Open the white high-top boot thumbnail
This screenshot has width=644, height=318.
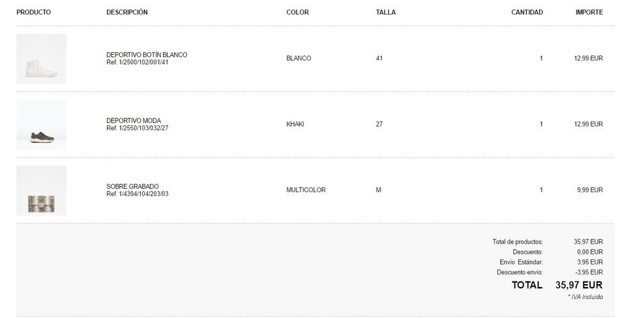click(x=41, y=59)
